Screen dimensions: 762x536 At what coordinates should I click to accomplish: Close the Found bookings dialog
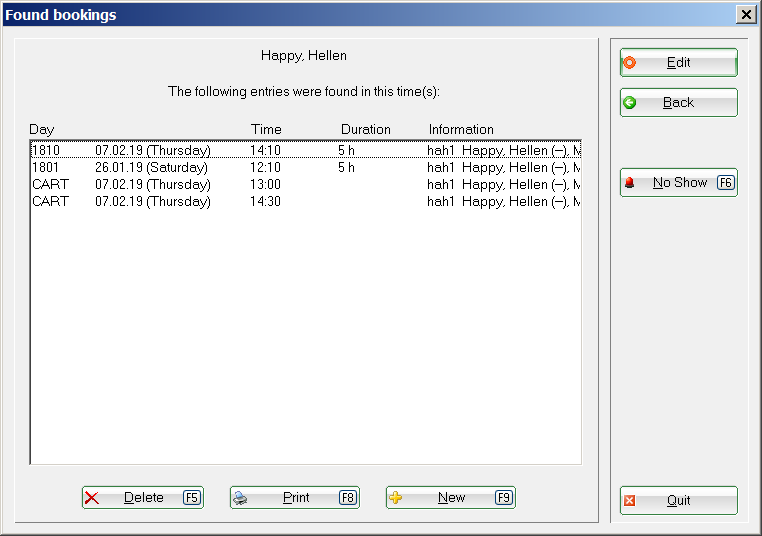pyautogui.click(x=746, y=15)
